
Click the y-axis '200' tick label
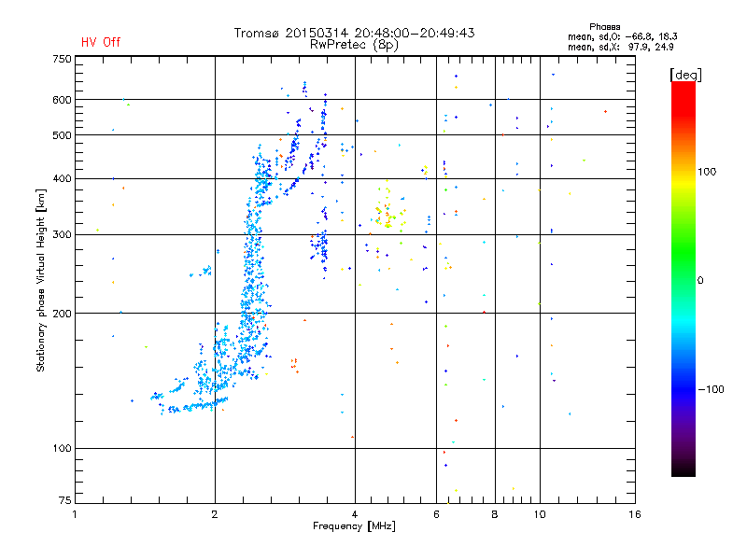[62, 314]
